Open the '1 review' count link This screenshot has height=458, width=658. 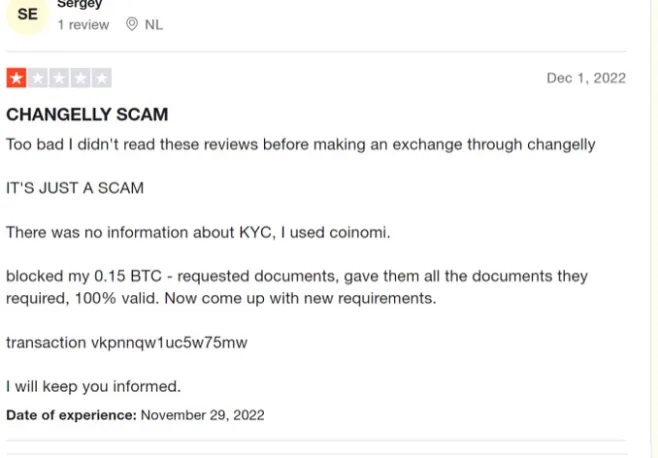tap(83, 25)
